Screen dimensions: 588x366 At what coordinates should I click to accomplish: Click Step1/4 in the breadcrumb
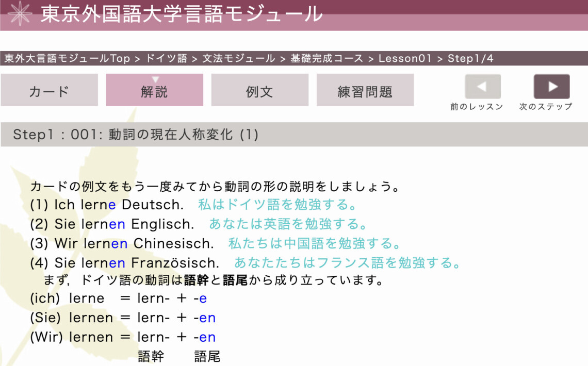(470, 58)
